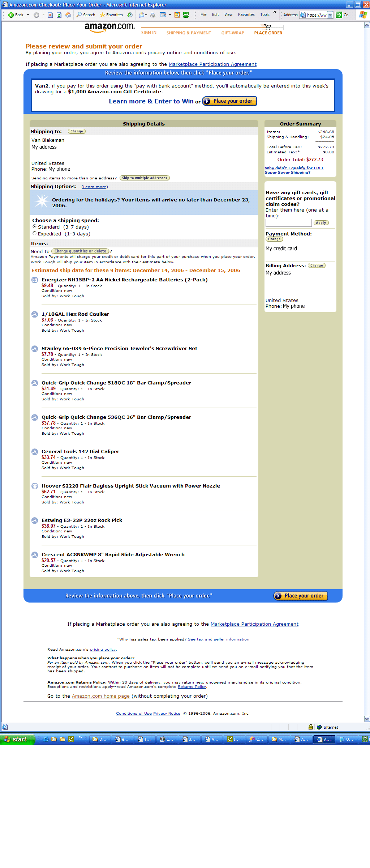This screenshot has width=370, height=868.
Task: Open the address bar dropdown arrow
Action: point(330,15)
